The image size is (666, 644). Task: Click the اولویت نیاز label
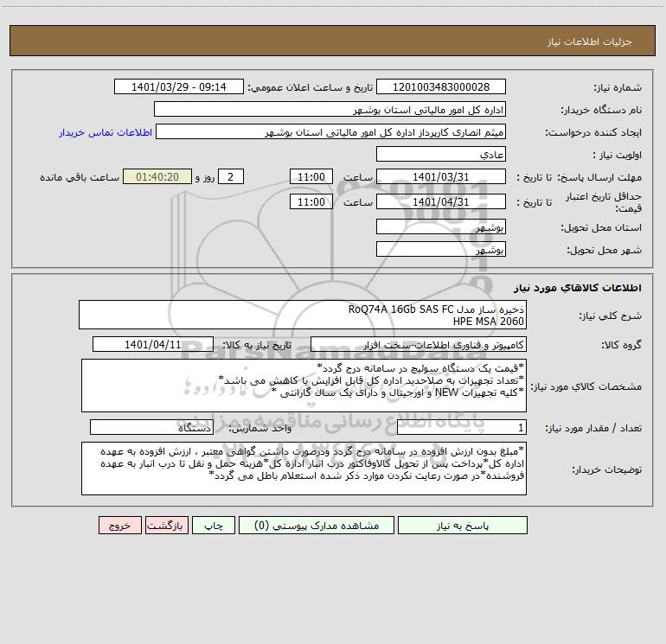click(618, 155)
